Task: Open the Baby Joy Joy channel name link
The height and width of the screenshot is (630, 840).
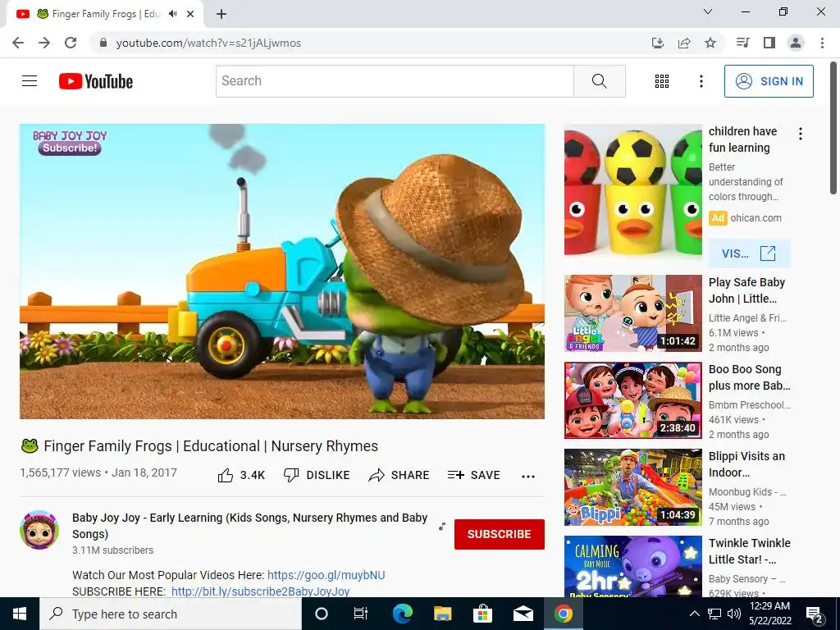Action: click(x=249, y=526)
